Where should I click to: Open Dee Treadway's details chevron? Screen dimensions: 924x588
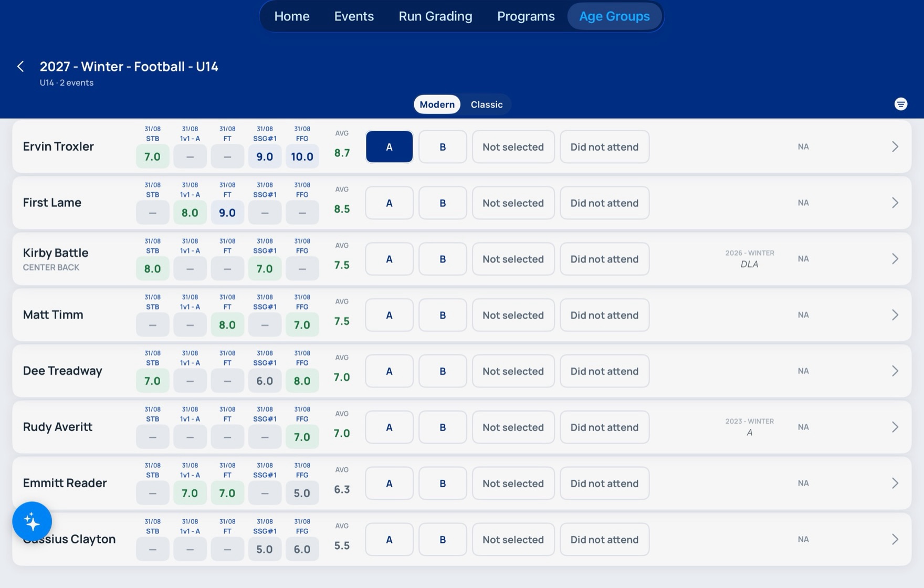tap(895, 371)
